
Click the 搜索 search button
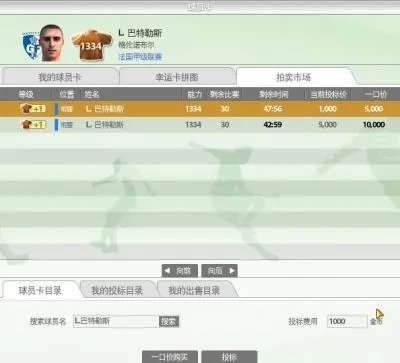(169, 322)
